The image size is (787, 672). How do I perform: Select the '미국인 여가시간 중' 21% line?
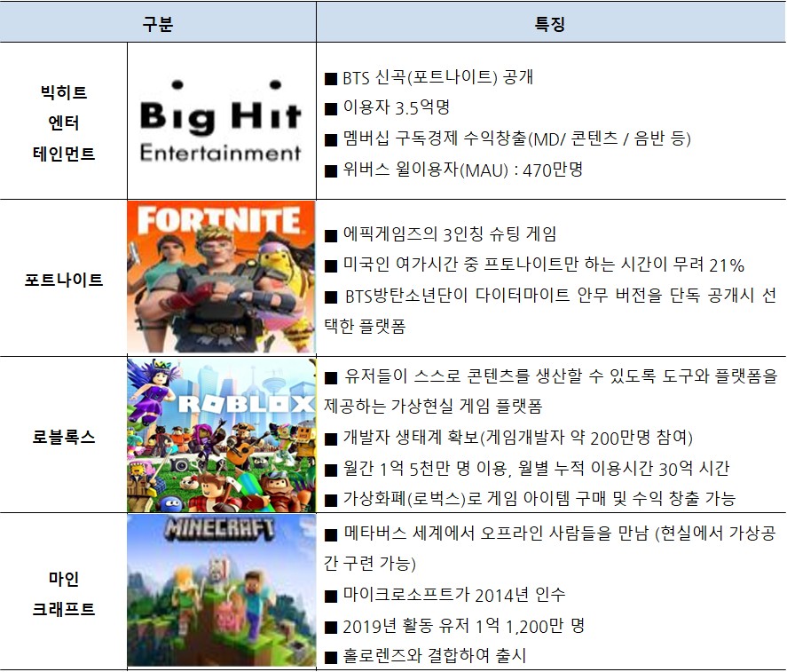(534, 265)
